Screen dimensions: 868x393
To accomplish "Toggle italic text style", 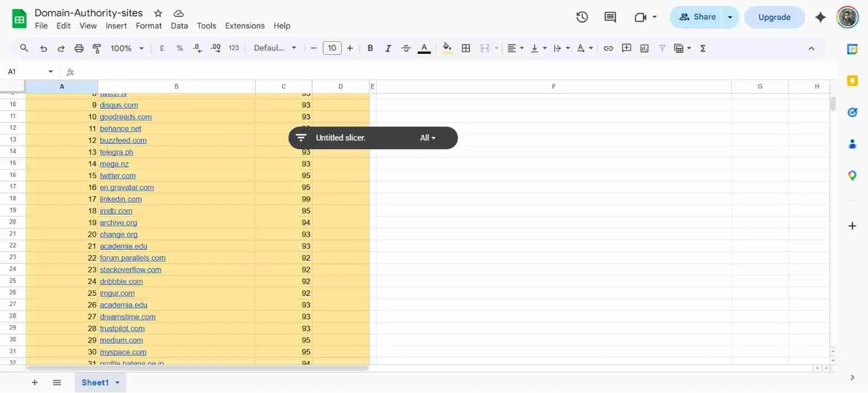I will [x=388, y=48].
